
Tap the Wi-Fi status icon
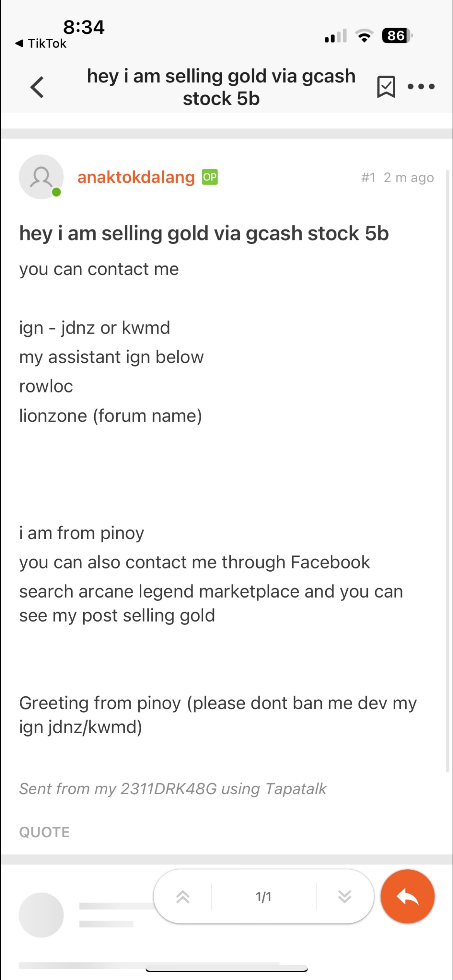(364, 36)
